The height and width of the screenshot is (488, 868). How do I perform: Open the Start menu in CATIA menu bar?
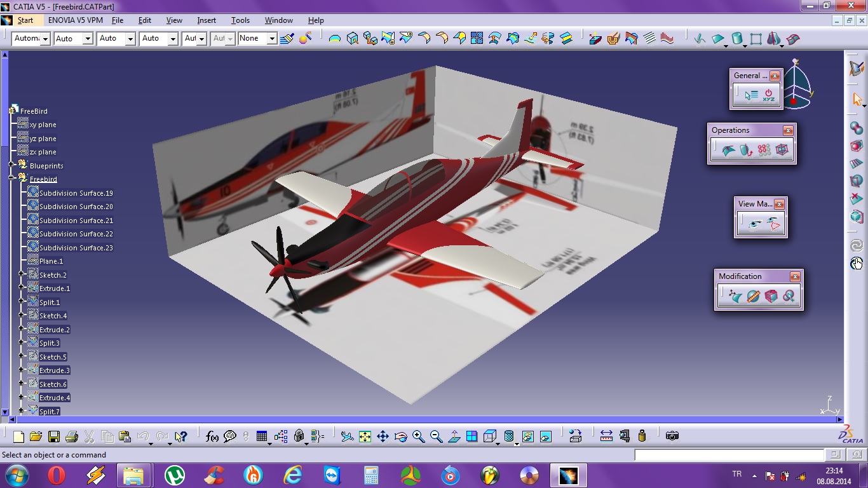point(25,20)
